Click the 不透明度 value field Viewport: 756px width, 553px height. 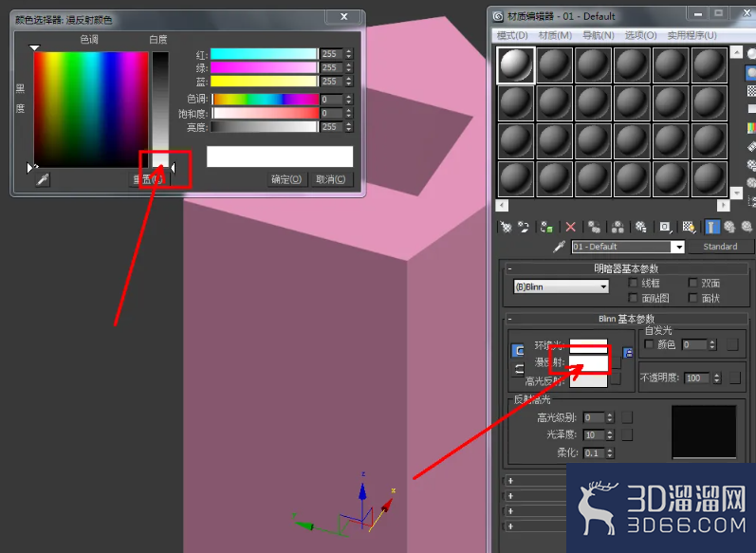[697, 378]
